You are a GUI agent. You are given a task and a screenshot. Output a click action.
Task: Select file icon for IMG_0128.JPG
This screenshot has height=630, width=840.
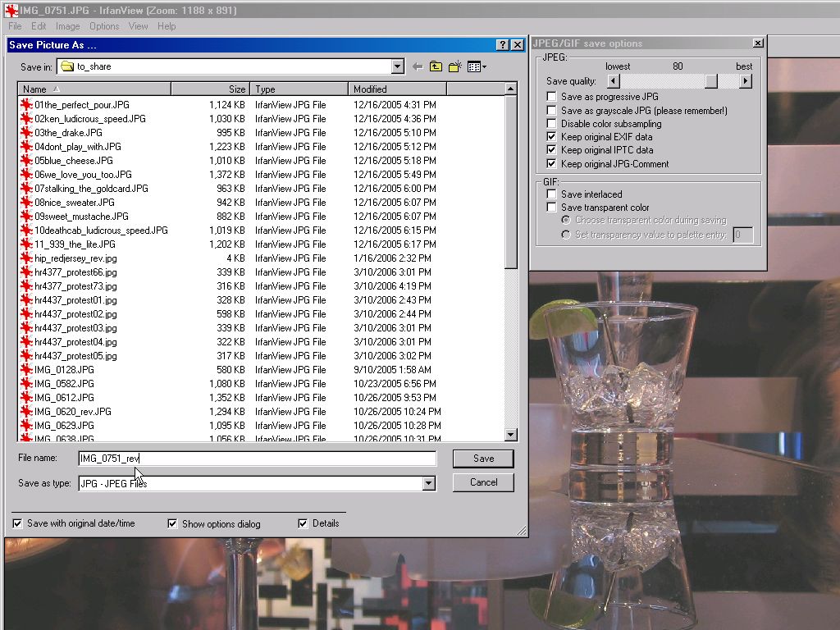point(26,370)
